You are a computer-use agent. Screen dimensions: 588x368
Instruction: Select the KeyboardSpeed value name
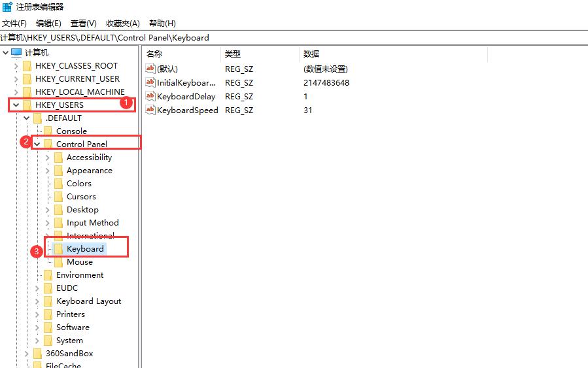[188, 110]
